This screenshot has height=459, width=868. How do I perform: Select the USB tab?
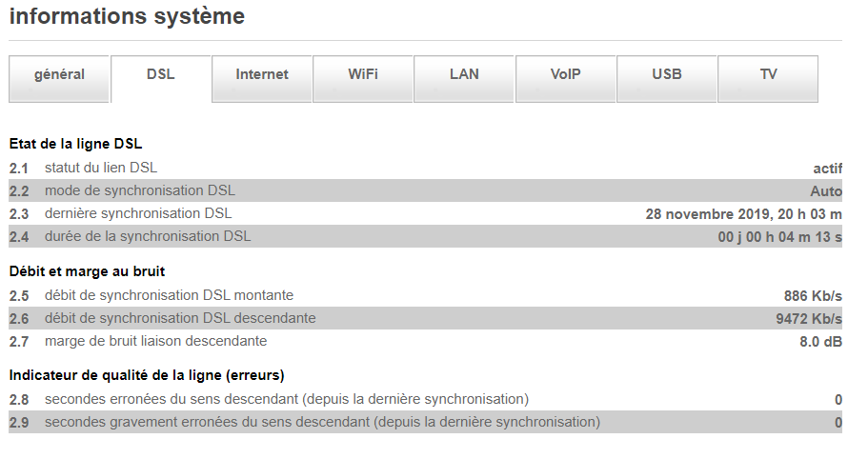pyautogui.click(x=667, y=75)
